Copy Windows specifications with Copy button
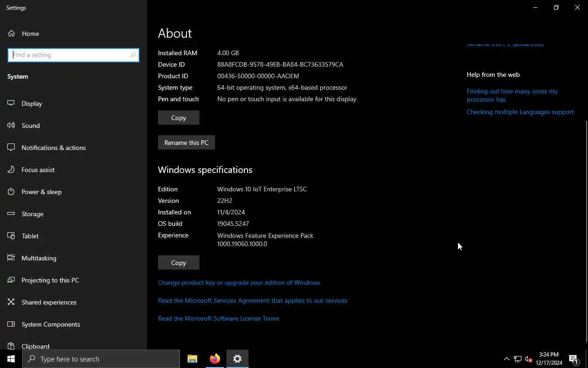Screen dimensions: 588x368 (179, 263)
